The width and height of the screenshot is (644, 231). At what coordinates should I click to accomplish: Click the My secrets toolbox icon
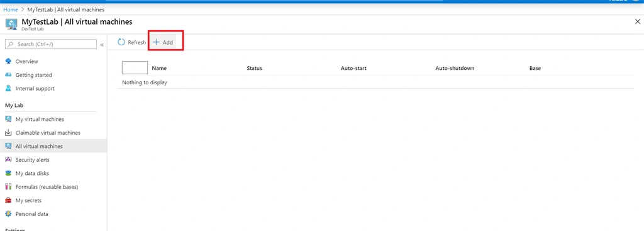pos(8,200)
